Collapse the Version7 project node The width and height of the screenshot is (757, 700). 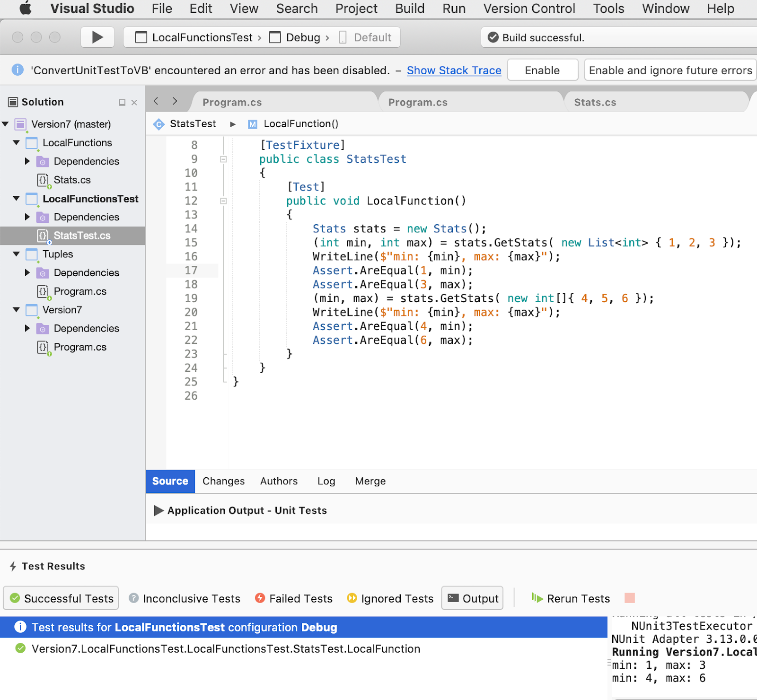[x=17, y=310]
